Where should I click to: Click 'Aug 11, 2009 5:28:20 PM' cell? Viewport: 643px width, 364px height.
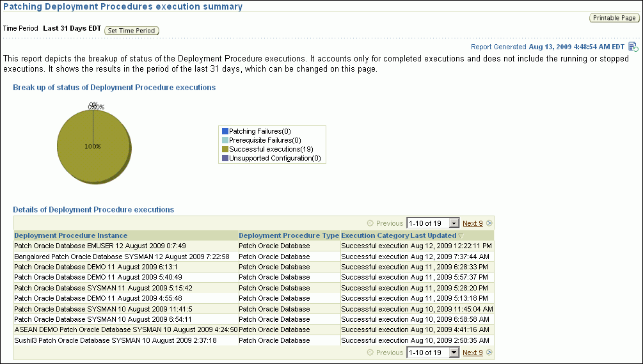click(449, 288)
